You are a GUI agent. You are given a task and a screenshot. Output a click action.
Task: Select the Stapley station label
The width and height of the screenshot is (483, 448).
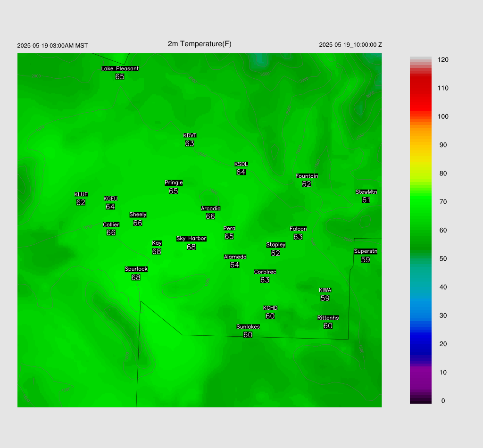[x=275, y=245]
